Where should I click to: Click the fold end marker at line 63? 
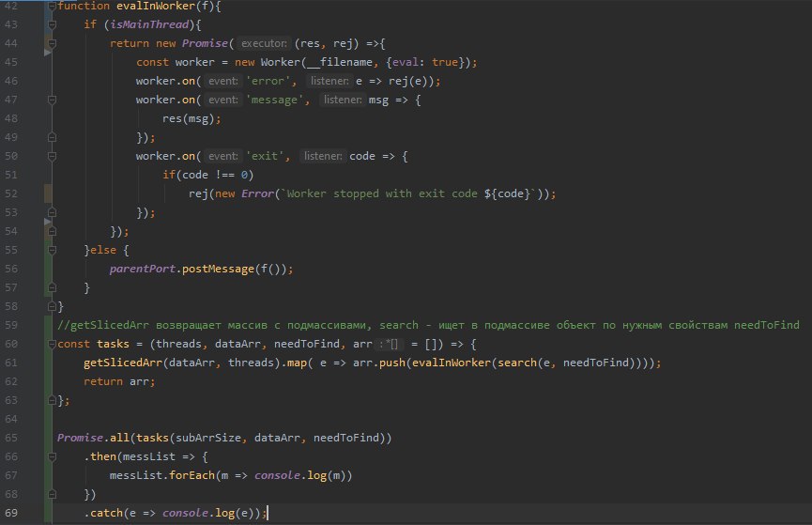pos(52,400)
